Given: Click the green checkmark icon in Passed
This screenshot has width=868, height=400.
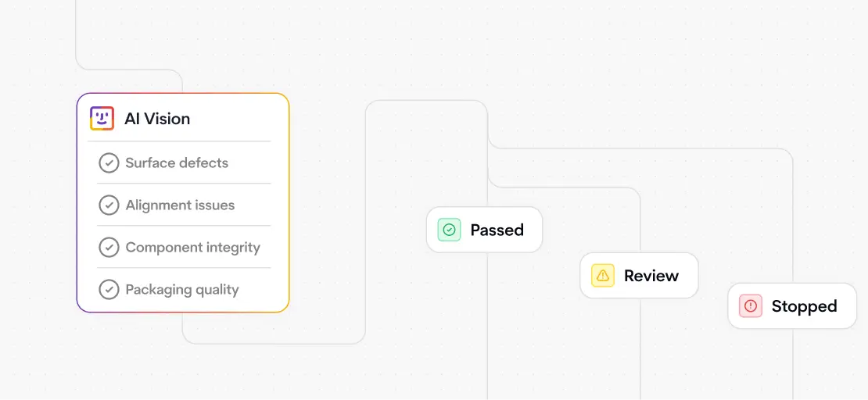Looking at the screenshot, I should coord(450,230).
